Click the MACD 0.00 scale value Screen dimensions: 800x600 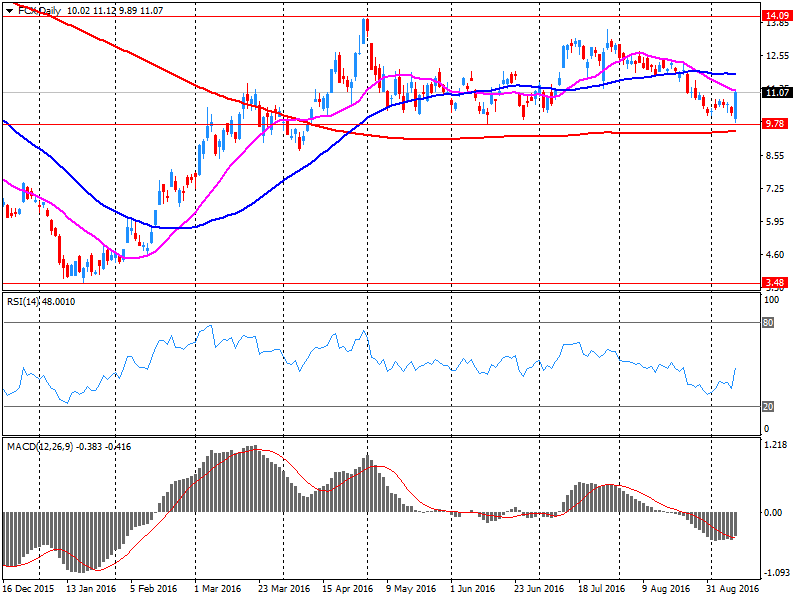pyautogui.click(x=773, y=512)
